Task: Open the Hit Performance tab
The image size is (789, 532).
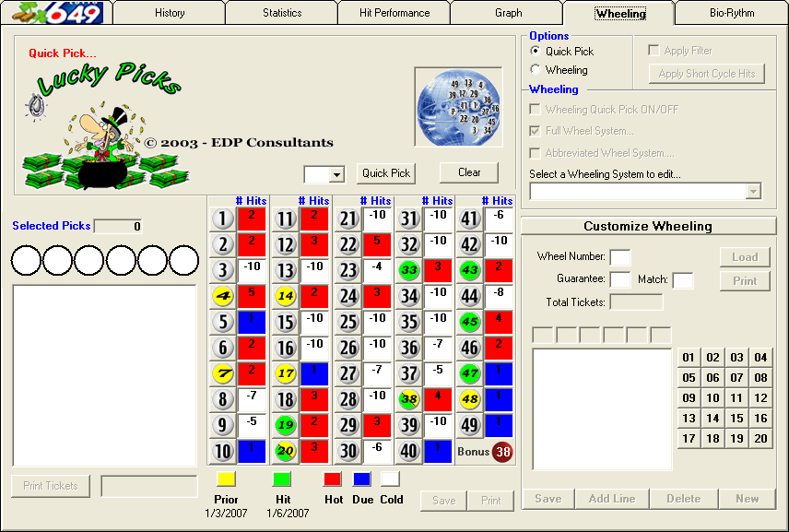Action: pyautogui.click(x=394, y=13)
